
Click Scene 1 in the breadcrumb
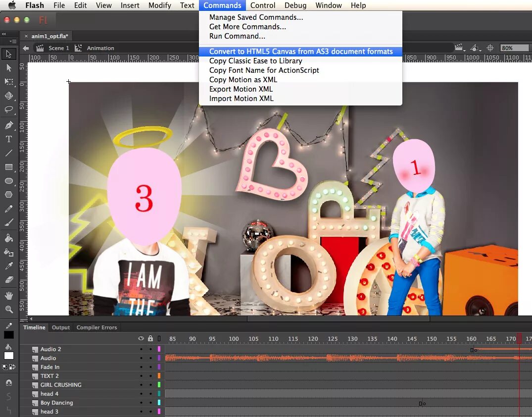(x=58, y=48)
